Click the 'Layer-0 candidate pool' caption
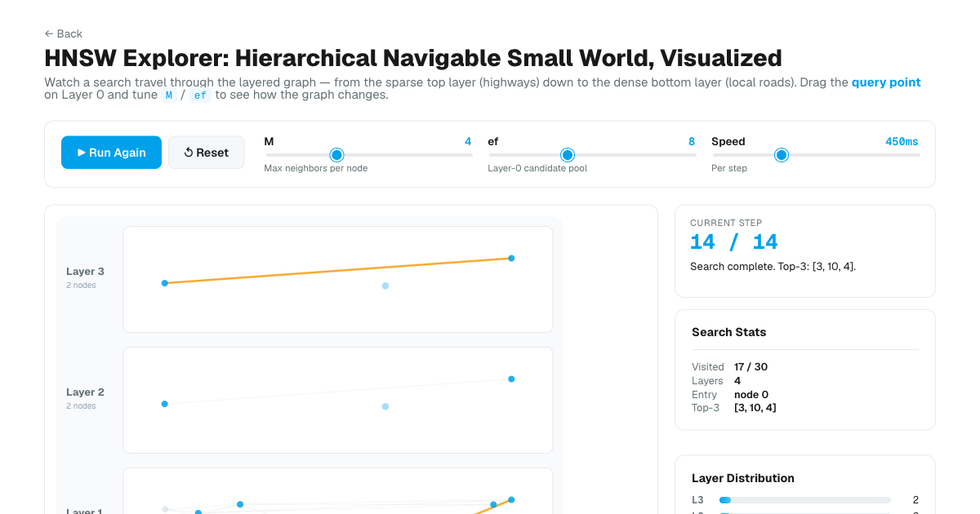This screenshot has height=514, width=980. pos(537,168)
